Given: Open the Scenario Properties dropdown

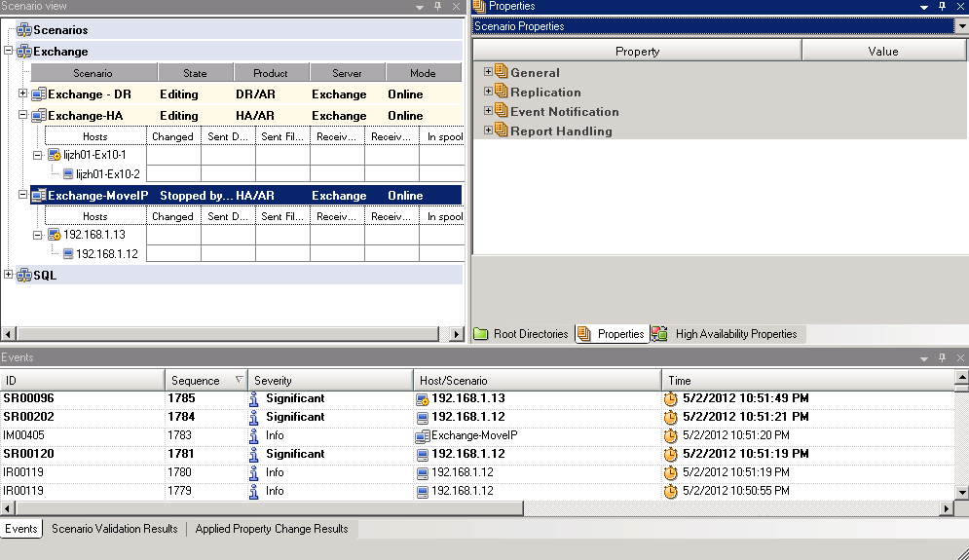Looking at the screenshot, I should point(961,26).
